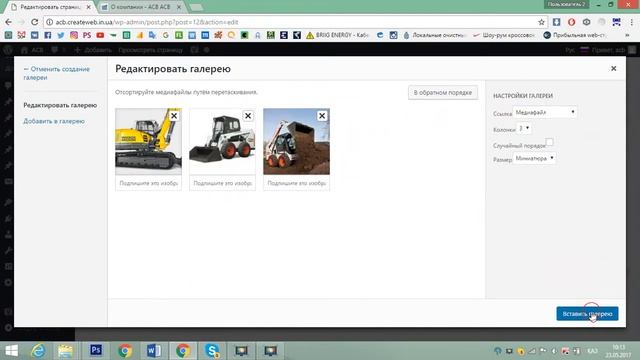Open the Google G bookmark

click(x=166, y=36)
